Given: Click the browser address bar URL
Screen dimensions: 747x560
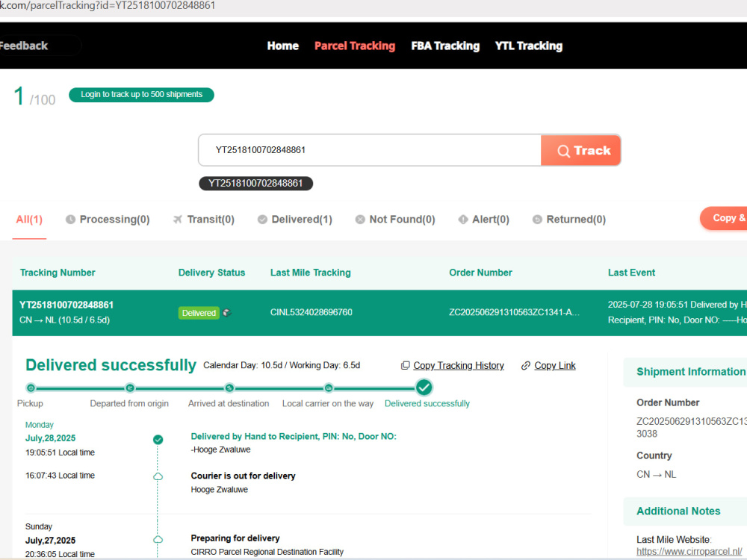Looking at the screenshot, I should 108,6.
